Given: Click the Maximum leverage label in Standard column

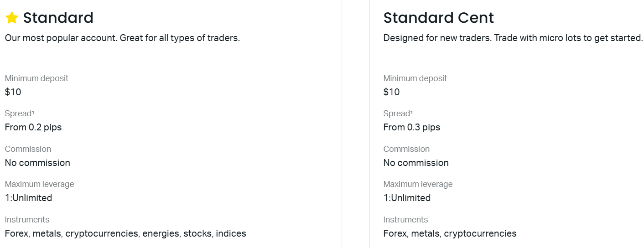Looking at the screenshot, I should point(40,184).
